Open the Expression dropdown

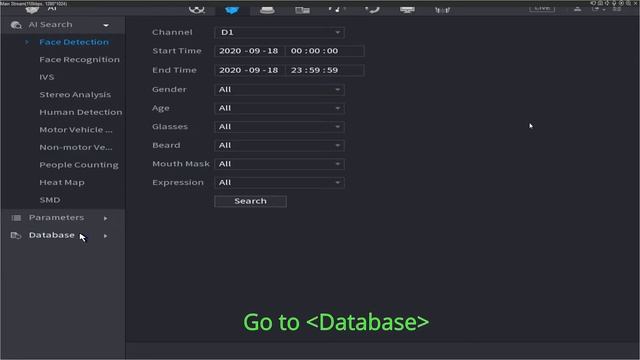coord(279,183)
